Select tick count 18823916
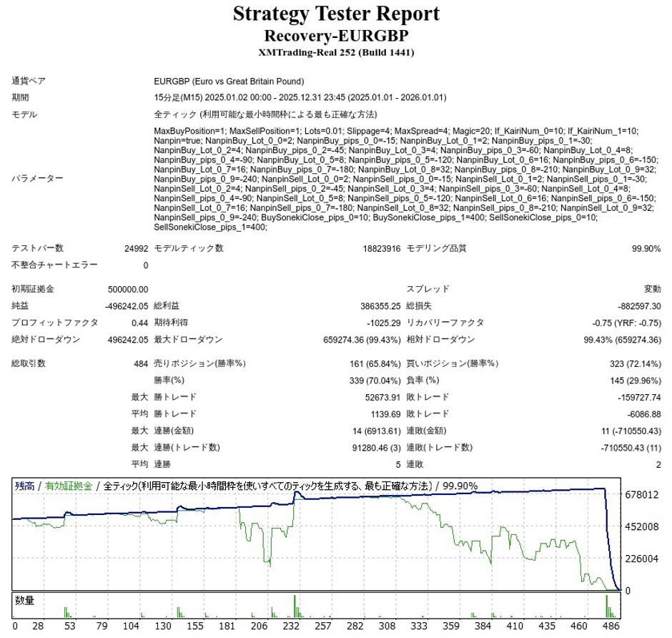Viewport: 672px width, 638px height. point(382,249)
